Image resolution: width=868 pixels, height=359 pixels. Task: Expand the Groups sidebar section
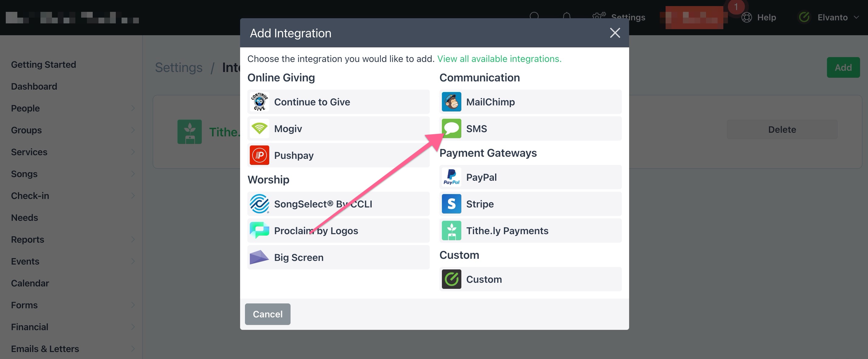(133, 130)
